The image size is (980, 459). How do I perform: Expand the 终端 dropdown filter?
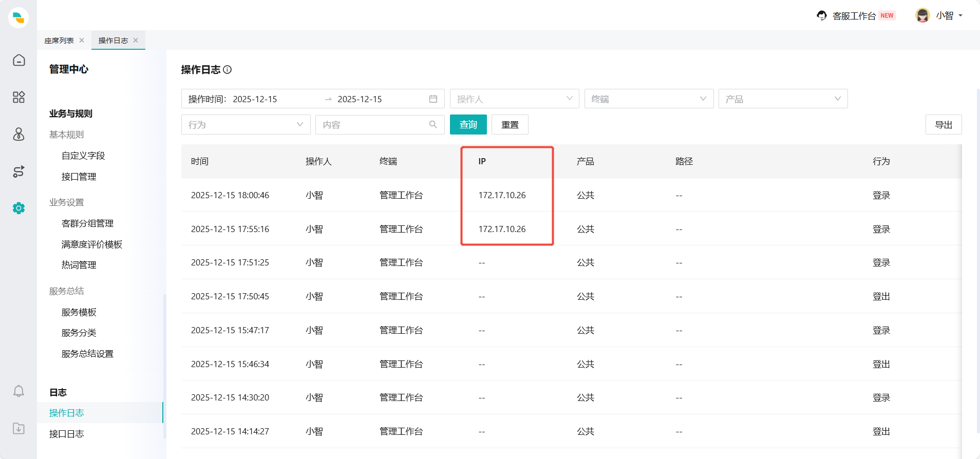click(649, 99)
